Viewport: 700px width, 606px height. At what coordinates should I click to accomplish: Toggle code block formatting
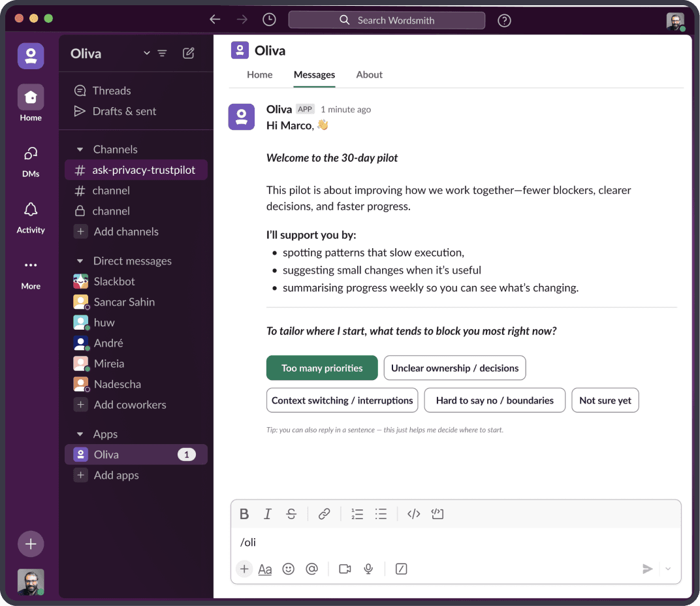click(x=438, y=514)
